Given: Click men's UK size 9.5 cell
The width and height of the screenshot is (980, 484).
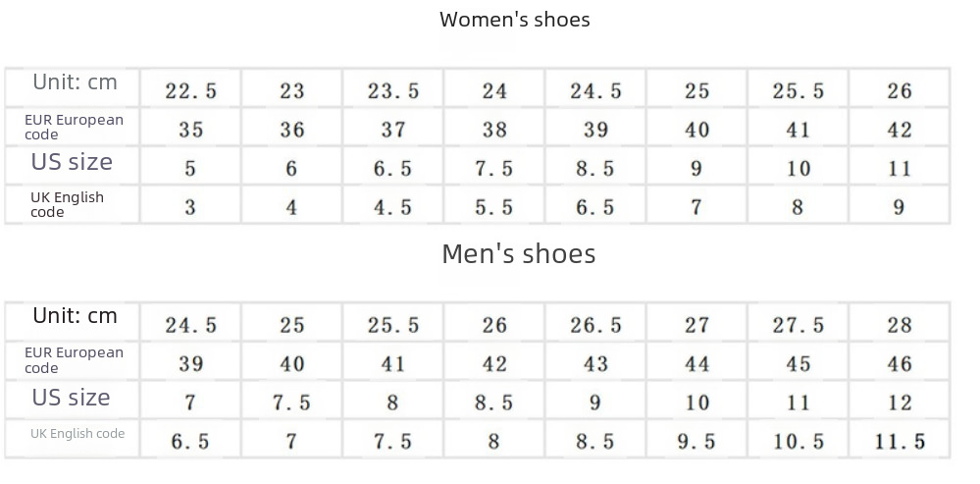Looking at the screenshot, I should pyautogui.click(x=696, y=442).
